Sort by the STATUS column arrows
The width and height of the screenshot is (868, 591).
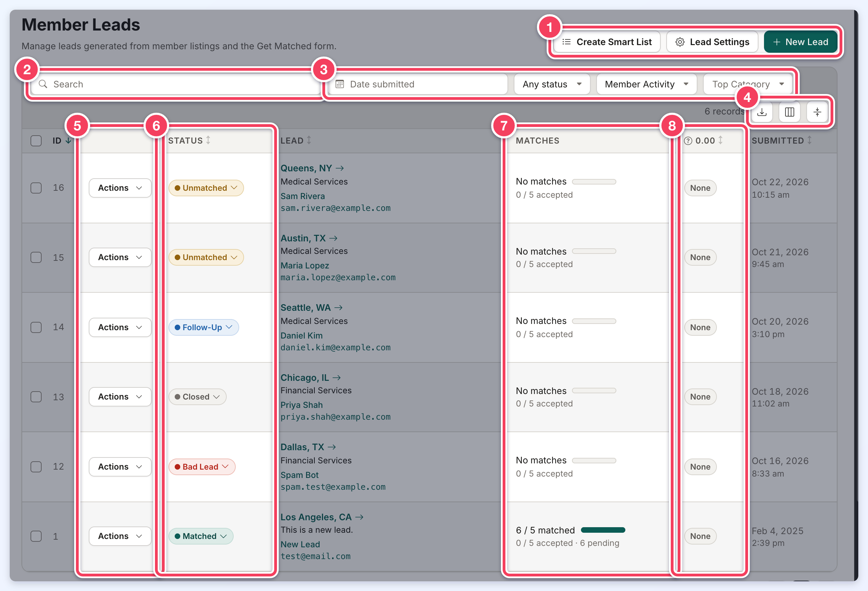point(208,140)
